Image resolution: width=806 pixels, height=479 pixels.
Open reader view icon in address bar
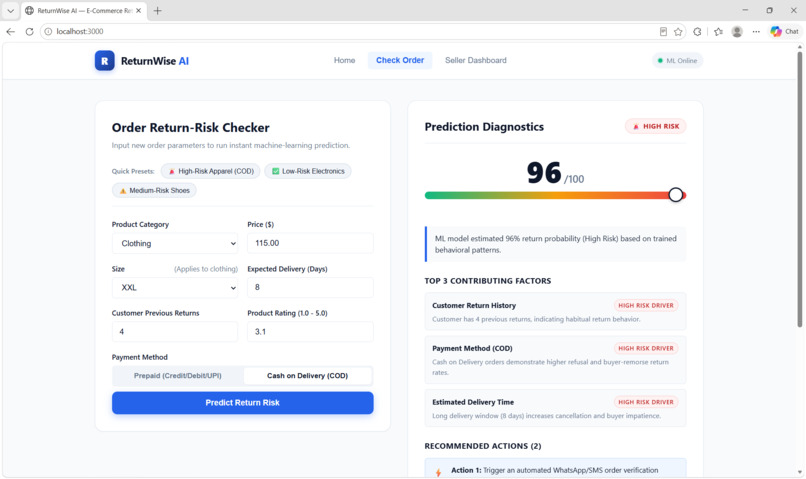tap(663, 32)
